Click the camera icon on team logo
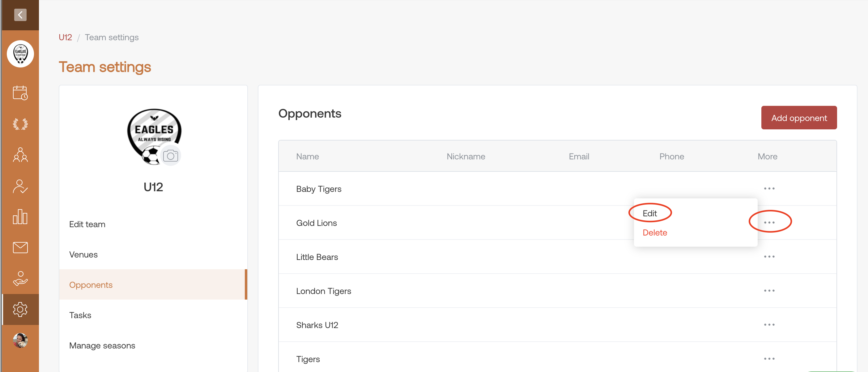The height and width of the screenshot is (372, 868). point(171,156)
